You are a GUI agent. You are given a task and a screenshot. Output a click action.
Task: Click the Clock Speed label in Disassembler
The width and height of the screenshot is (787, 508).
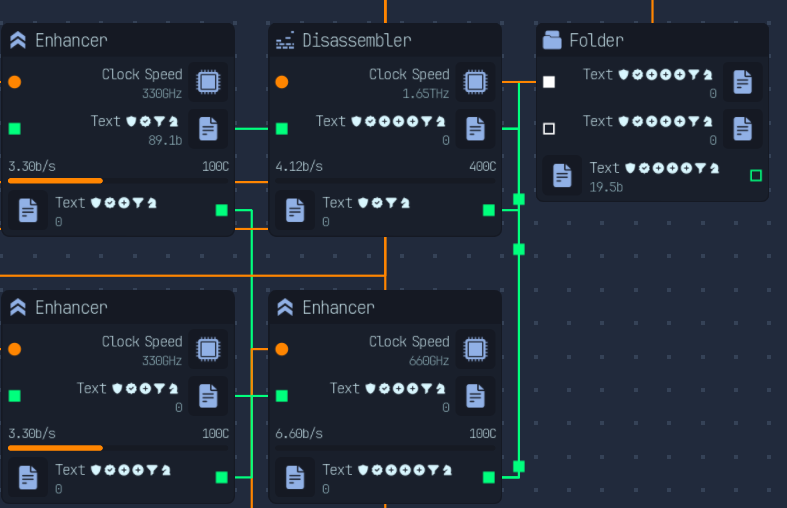pos(409,74)
